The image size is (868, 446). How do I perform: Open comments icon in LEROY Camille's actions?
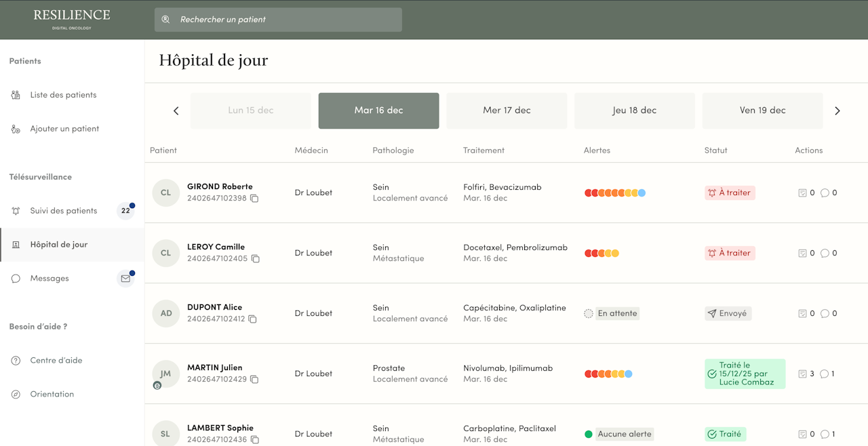tap(825, 253)
